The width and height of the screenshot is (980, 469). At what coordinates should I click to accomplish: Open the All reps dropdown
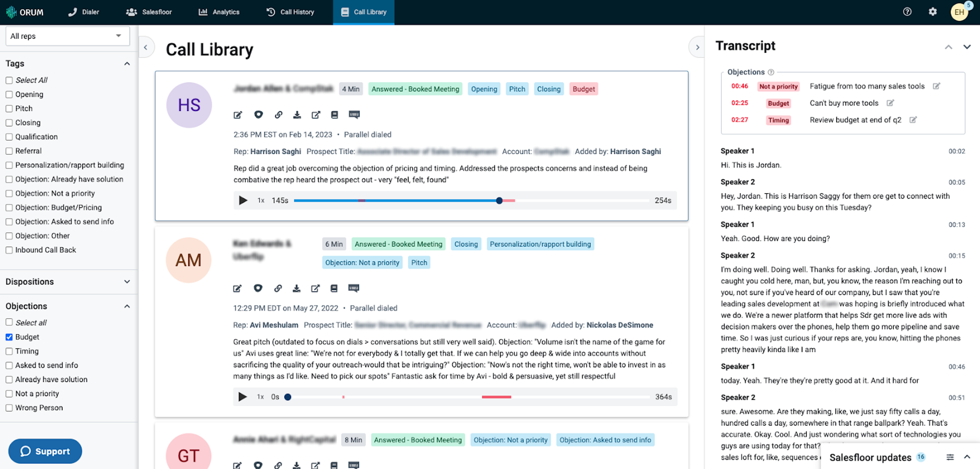(x=67, y=36)
